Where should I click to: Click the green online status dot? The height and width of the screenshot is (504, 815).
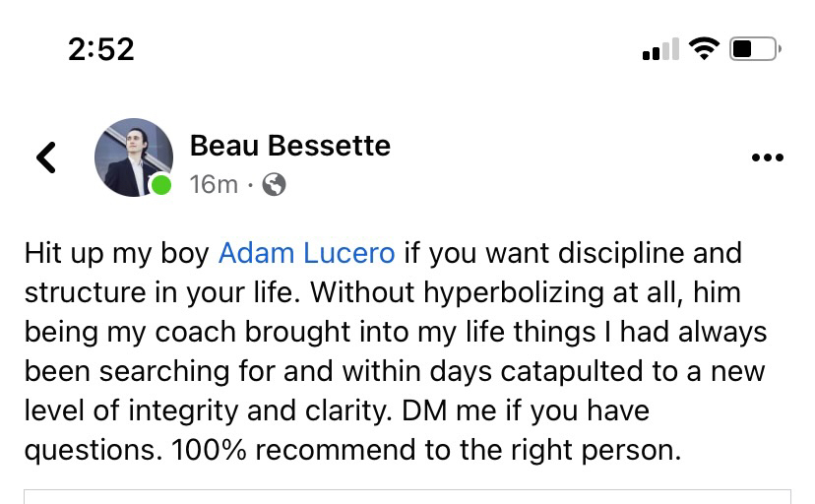160,184
